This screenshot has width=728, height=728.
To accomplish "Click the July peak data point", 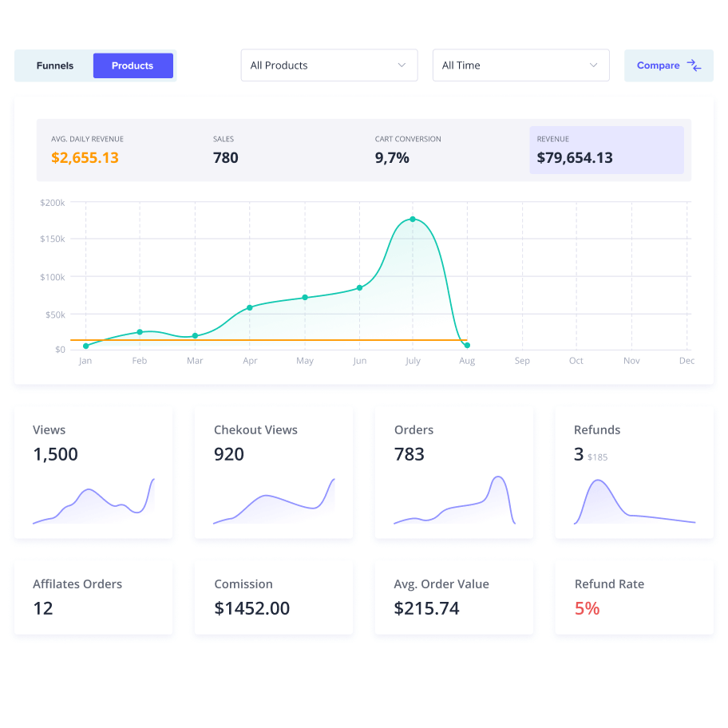I will pyautogui.click(x=413, y=219).
